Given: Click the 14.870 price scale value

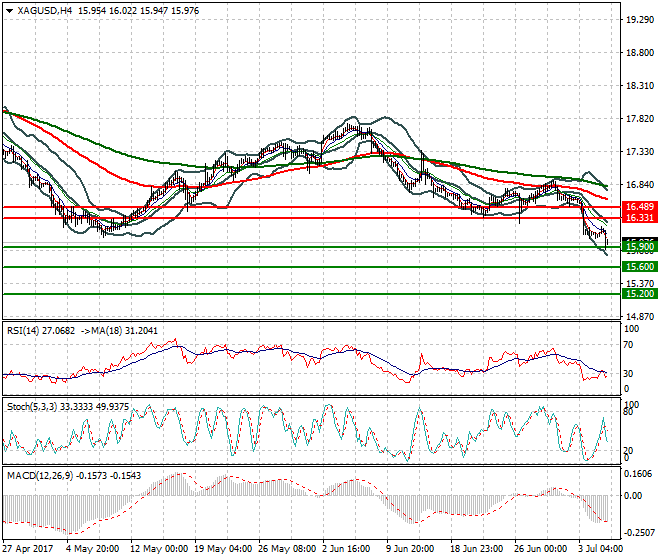Looking at the screenshot, I should pyautogui.click(x=640, y=317).
